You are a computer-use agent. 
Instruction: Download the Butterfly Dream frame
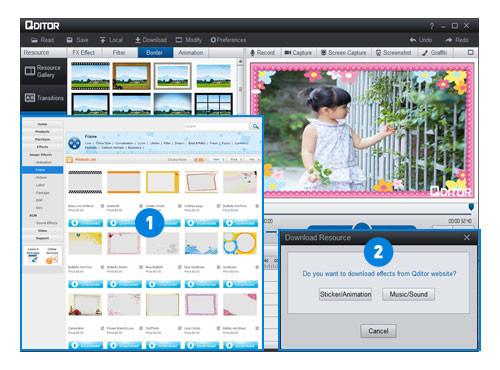click(124, 284)
